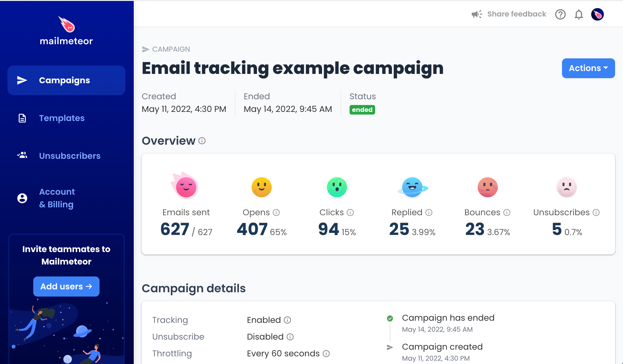
Task: Expand the Opens metric info tooltip
Action: 275,212
